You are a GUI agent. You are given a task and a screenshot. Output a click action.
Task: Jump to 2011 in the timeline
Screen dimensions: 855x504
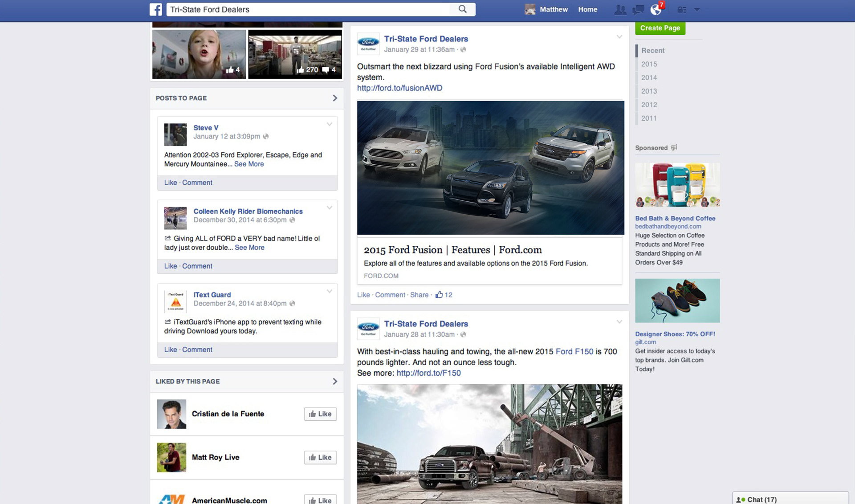649,118
